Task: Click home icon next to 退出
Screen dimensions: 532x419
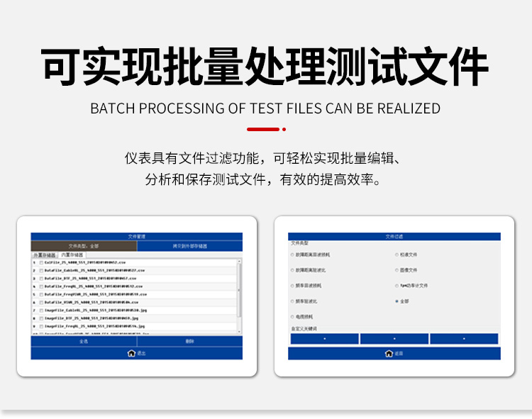Action: tap(131, 352)
